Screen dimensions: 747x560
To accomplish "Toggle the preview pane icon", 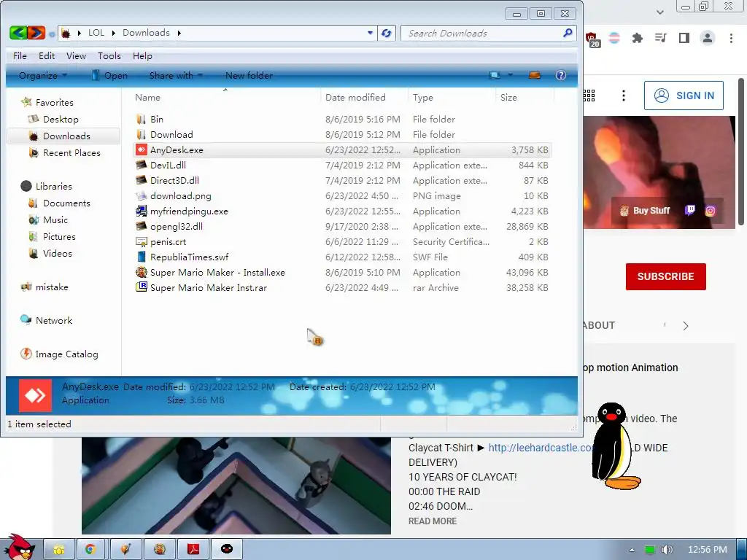I will pos(535,75).
